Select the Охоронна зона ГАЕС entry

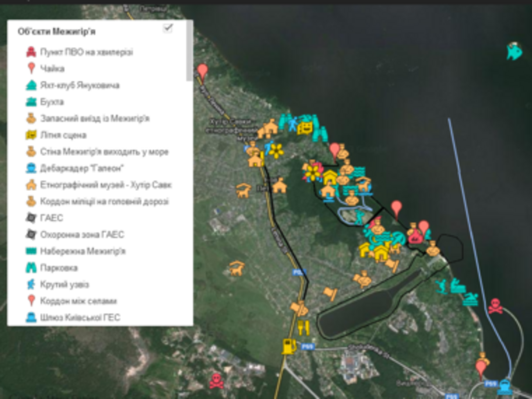(75, 234)
